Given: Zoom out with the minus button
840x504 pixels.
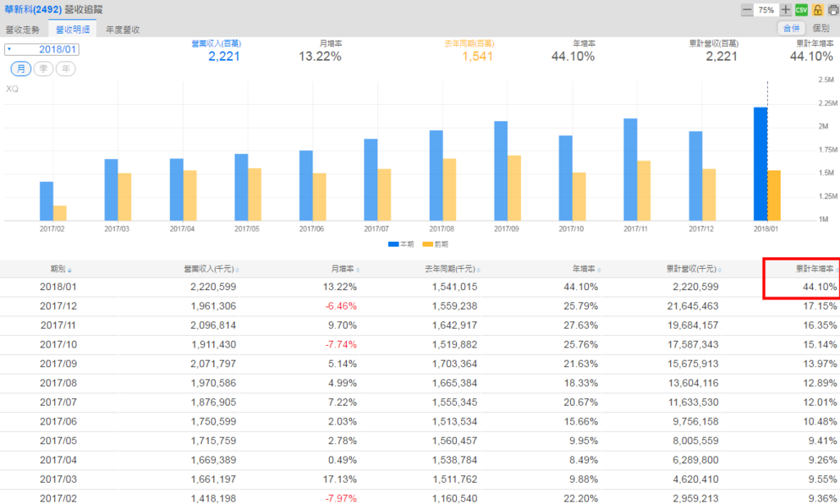Looking at the screenshot, I should 746,10.
